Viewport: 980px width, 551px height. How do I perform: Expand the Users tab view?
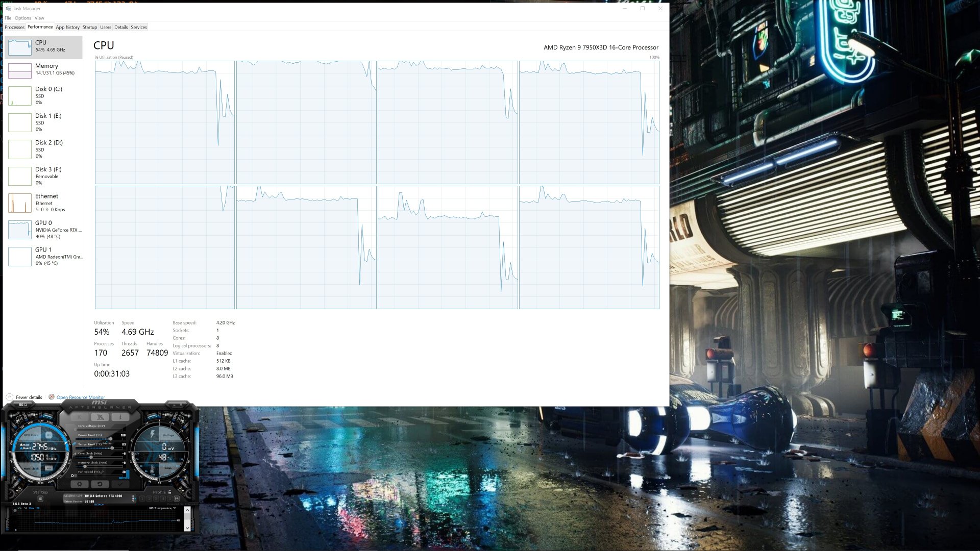[x=105, y=27]
